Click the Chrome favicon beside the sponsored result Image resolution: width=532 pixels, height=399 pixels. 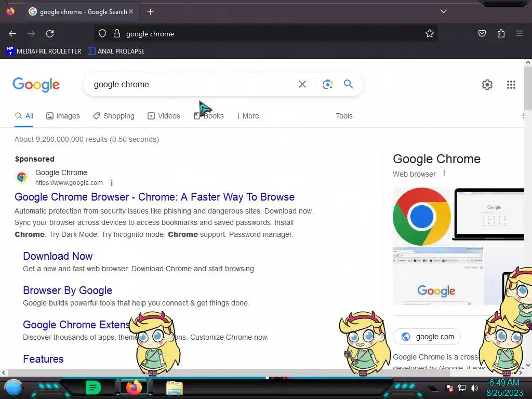22,177
